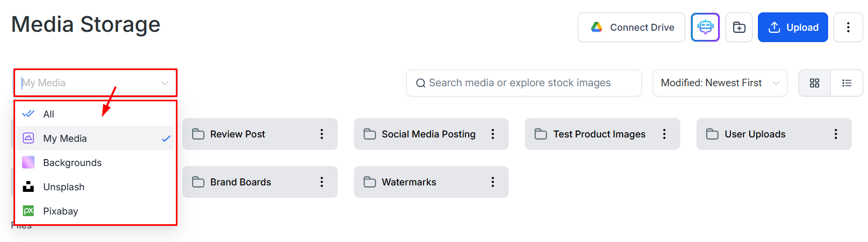The height and width of the screenshot is (242, 868).
Task: Switch to grid view
Action: point(815,83)
